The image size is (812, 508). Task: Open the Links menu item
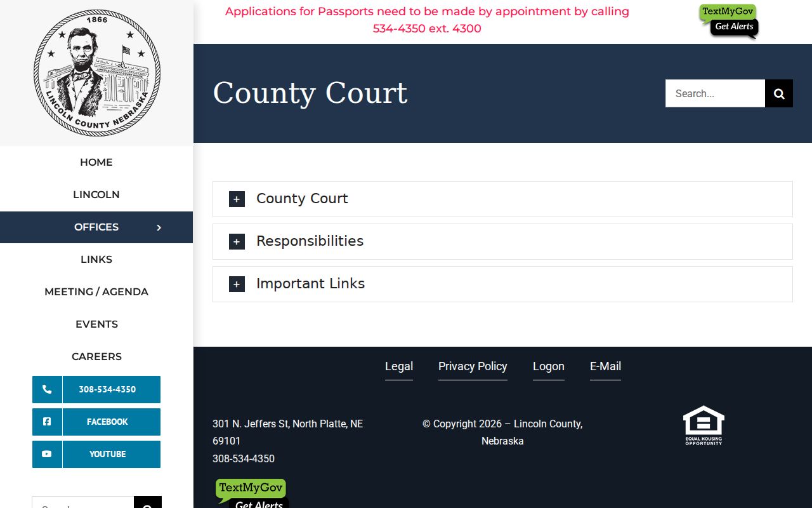pos(96,260)
